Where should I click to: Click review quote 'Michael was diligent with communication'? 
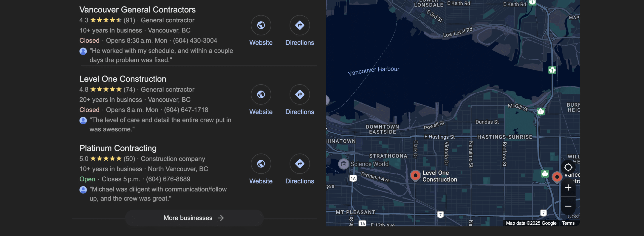158,194
